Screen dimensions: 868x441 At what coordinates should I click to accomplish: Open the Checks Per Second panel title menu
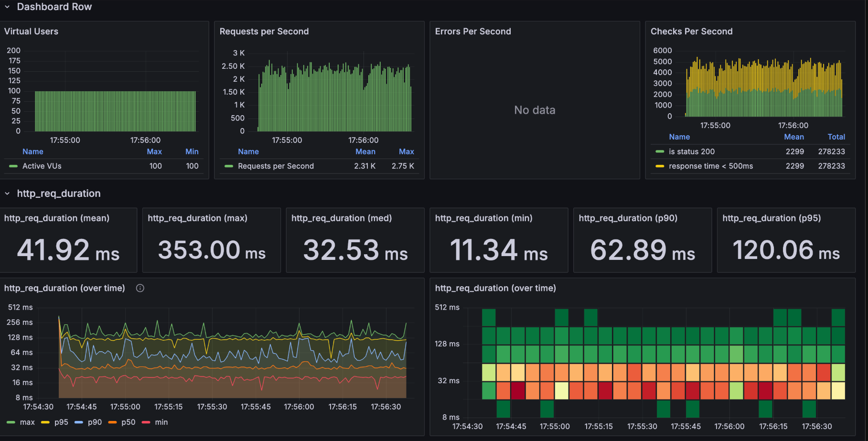(691, 32)
